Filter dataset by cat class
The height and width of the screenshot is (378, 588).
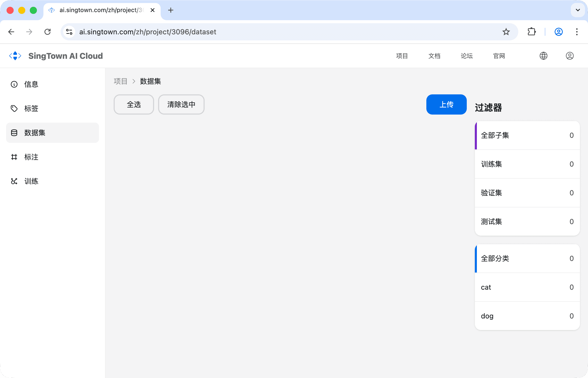click(527, 287)
